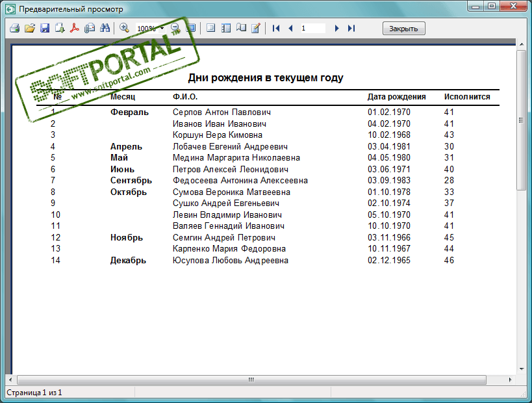This screenshot has width=532, height=403.
Task: Click the horizontal scrollbar left arrow
Action: tap(10, 380)
